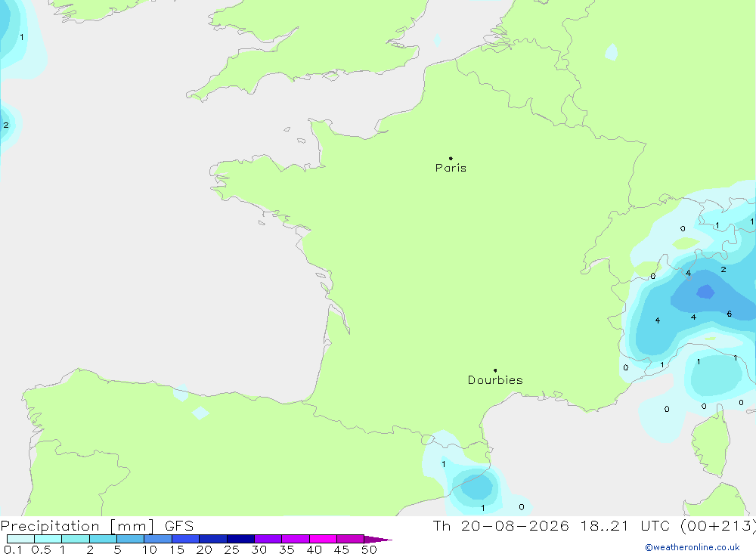
Task: Click the legend value '25'
Action: (231, 549)
